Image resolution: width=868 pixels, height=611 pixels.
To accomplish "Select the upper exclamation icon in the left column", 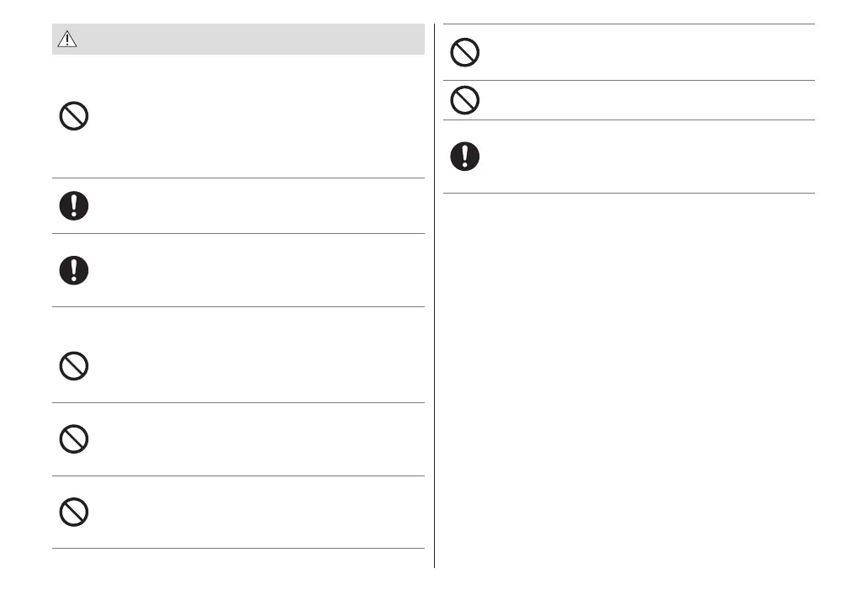I will pos(74,205).
